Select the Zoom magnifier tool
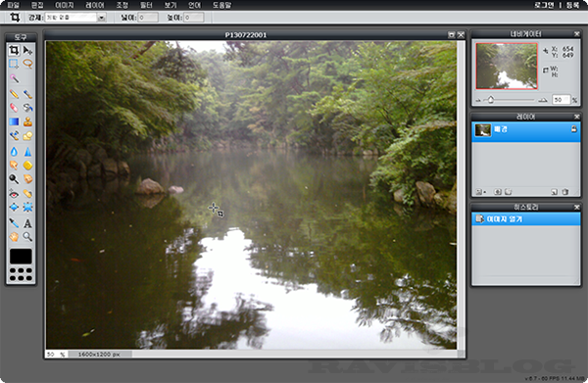Viewport: 588px width, 383px height. [27, 237]
